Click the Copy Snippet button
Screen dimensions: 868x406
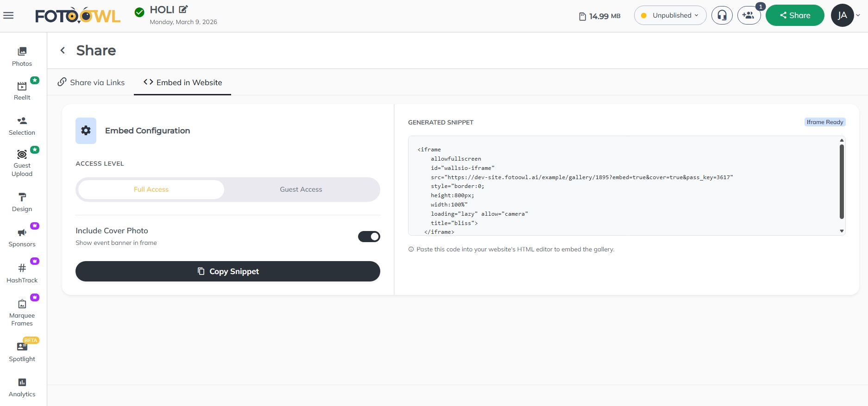point(228,271)
